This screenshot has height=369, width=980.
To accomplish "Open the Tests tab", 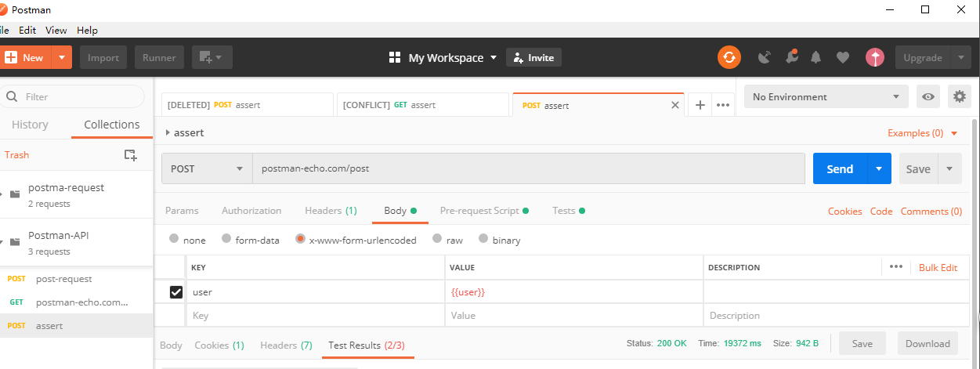I will pyautogui.click(x=569, y=211).
